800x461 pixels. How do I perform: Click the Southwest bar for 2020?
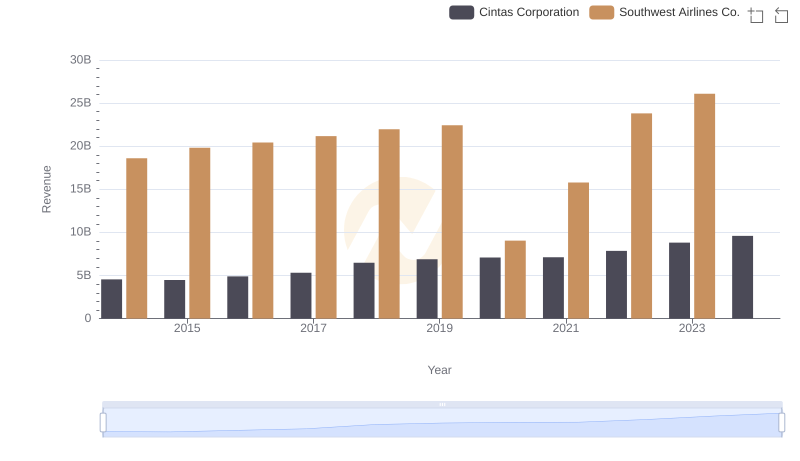pos(515,279)
